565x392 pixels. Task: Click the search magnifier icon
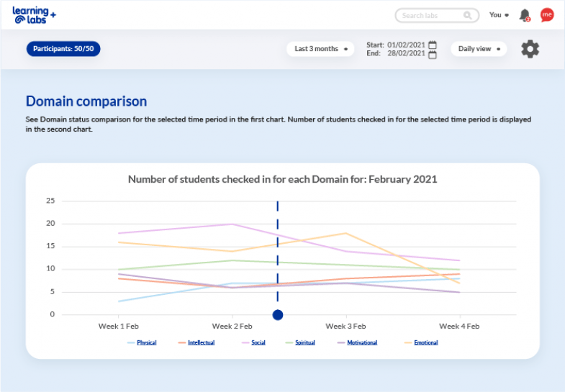tap(468, 15)
